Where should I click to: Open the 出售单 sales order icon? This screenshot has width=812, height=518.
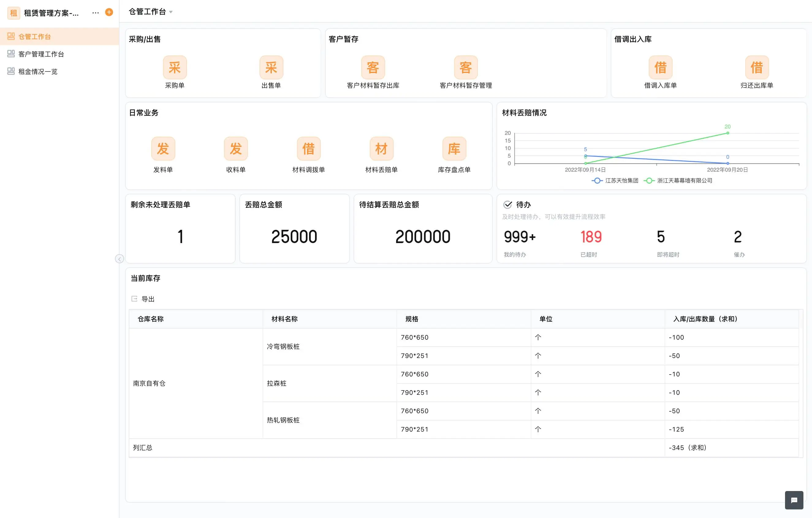[271, 67]
